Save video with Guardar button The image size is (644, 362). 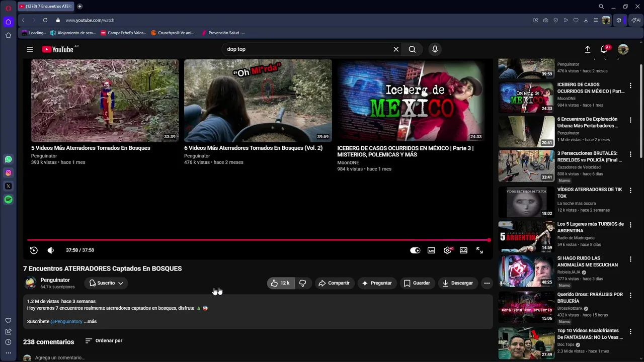click(417, 283)
